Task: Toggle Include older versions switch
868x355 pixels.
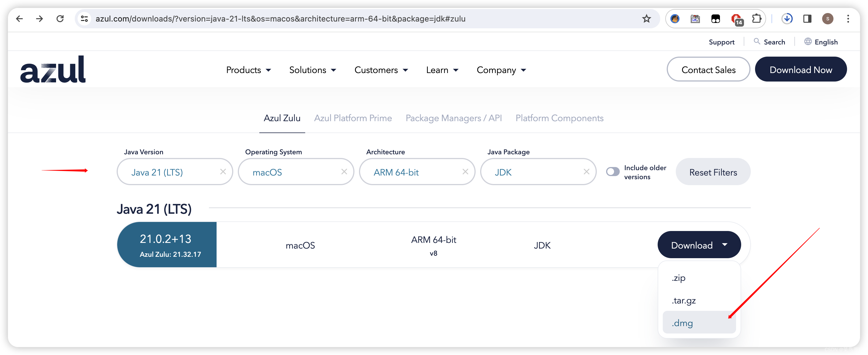Action: [x=613, y=172]
